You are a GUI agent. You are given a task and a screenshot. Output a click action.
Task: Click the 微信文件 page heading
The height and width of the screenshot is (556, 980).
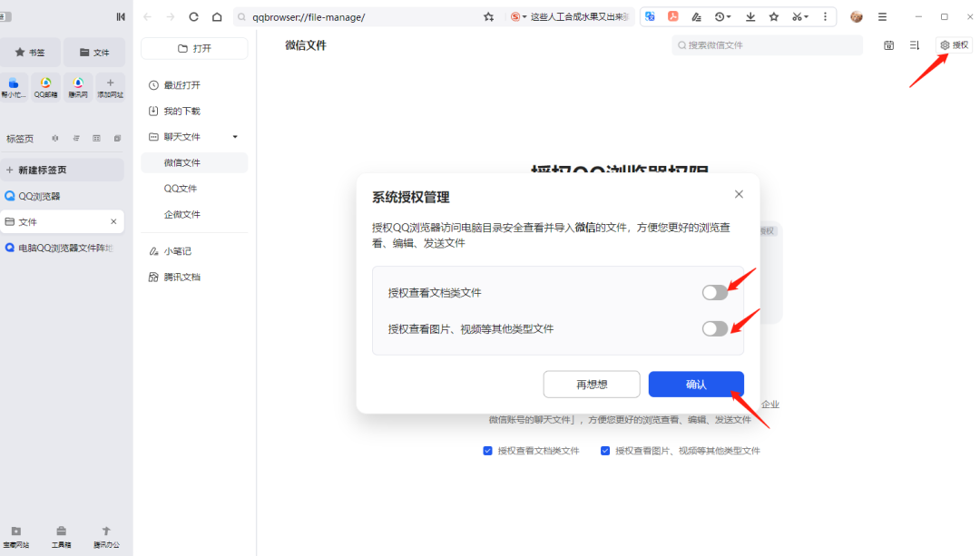click(306, 45)
